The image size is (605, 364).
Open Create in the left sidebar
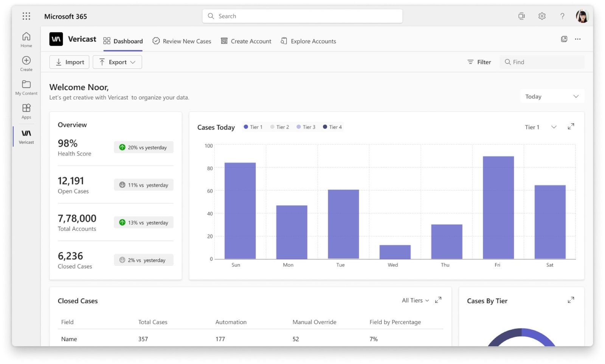click(x=26, y=64)
